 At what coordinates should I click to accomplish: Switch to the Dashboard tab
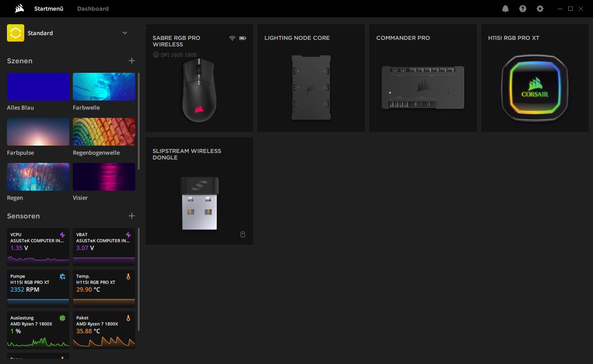[x=93, y=9]
